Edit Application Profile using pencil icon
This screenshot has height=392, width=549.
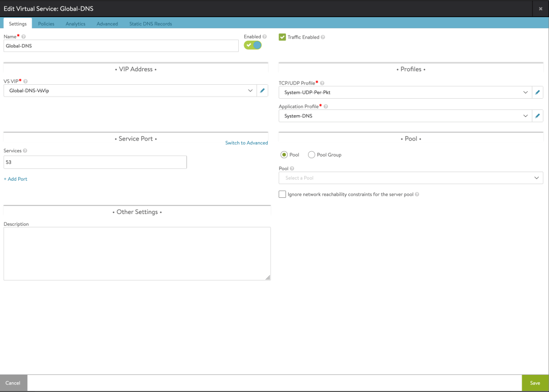tap(538, 116)
